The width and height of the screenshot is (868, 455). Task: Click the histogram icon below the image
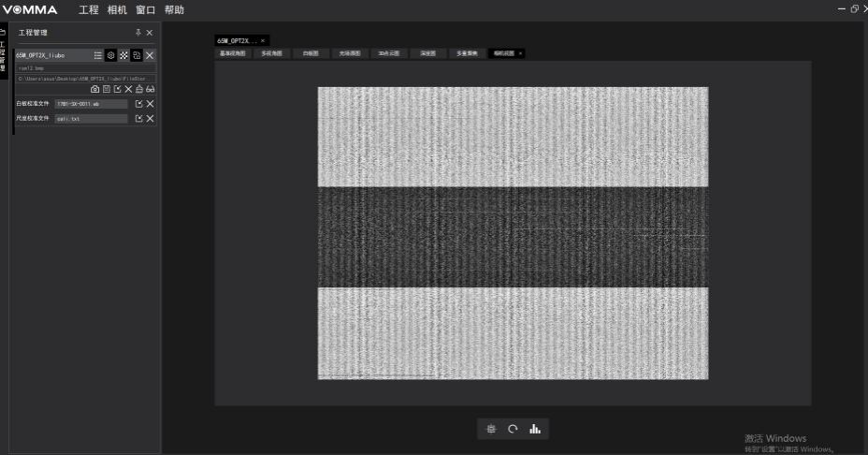(535, 430)
